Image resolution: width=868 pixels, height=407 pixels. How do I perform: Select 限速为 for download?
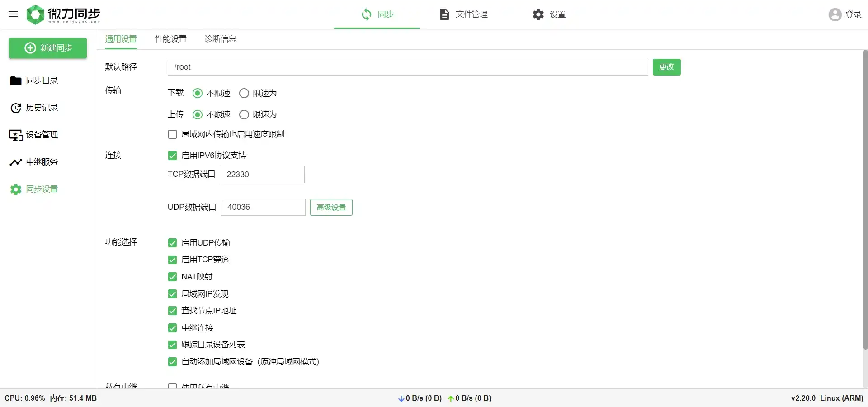coord(244,93)
